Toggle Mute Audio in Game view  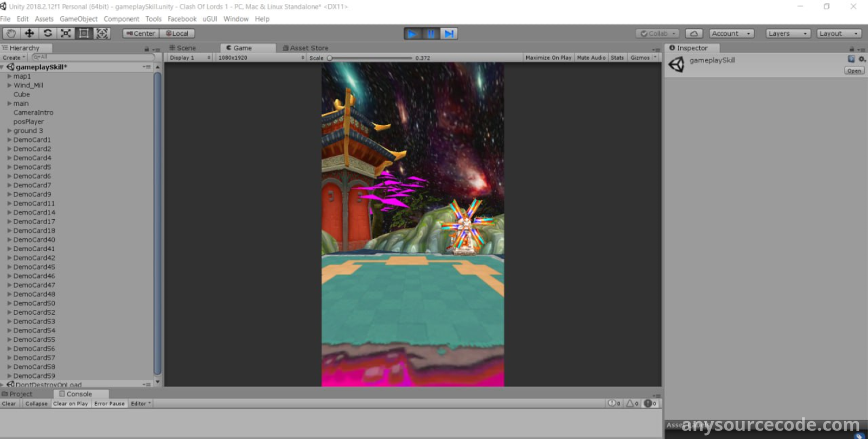pos(591,58)
